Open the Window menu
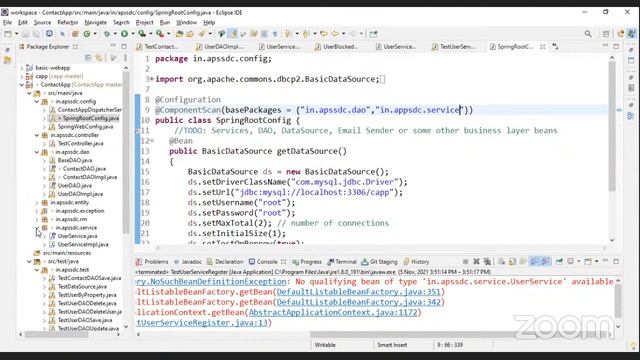Screen dimensions: 640x360 pos(187,22)
